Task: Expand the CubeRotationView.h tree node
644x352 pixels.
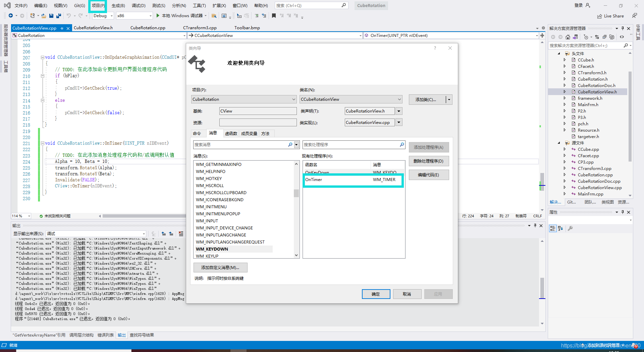Action: (565, 92)
